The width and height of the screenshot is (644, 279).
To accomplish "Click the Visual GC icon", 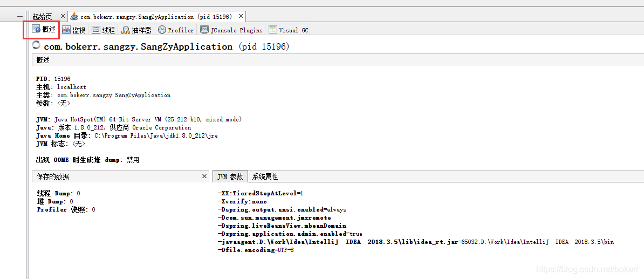I will tap(273, 30).
